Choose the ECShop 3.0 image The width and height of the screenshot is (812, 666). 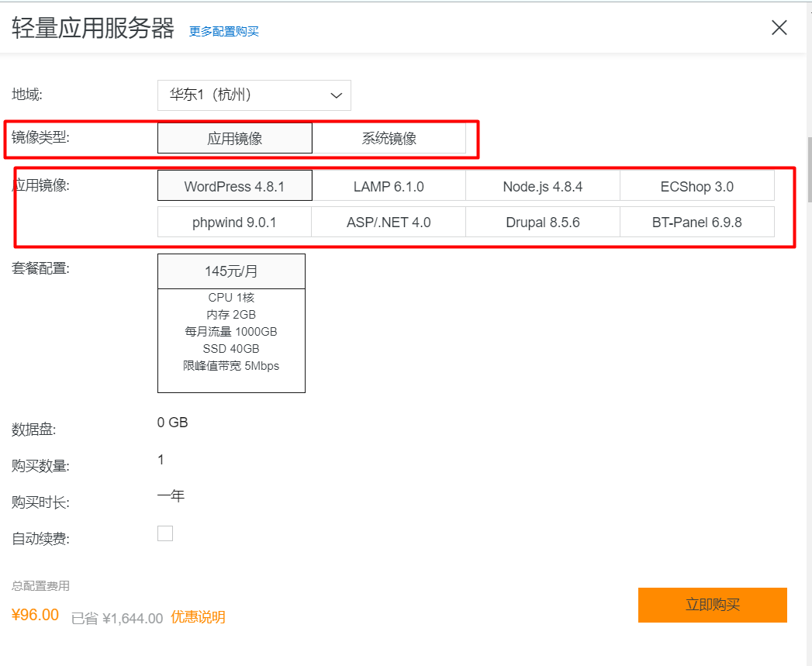(697, 186)
